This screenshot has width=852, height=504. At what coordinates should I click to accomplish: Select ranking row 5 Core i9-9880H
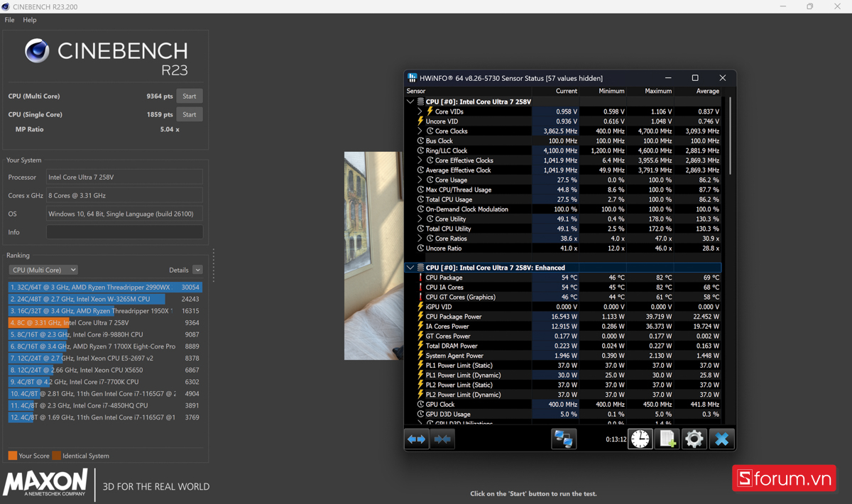[x=105, y=334]
